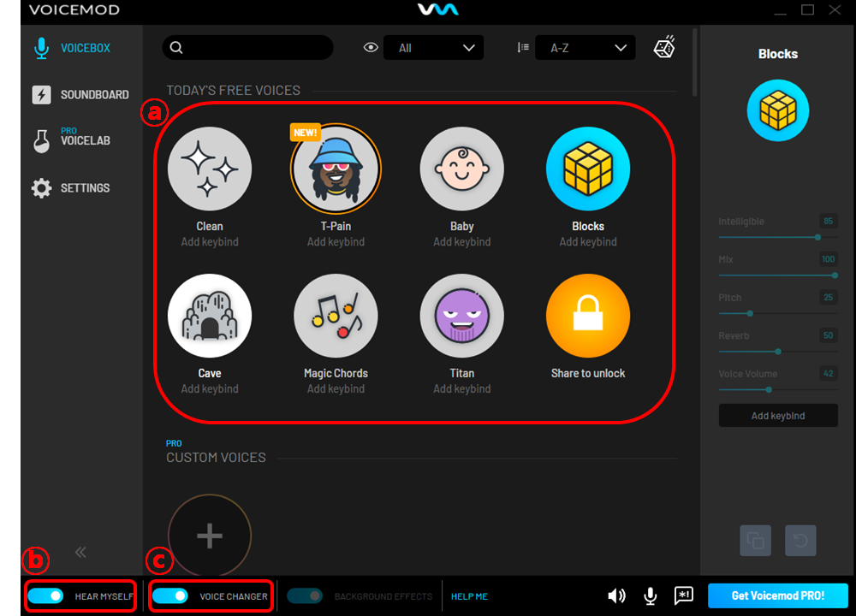This screenshot has width=856, height=616.
Task: Click the voice search input field
Action: tap(247, 47)
